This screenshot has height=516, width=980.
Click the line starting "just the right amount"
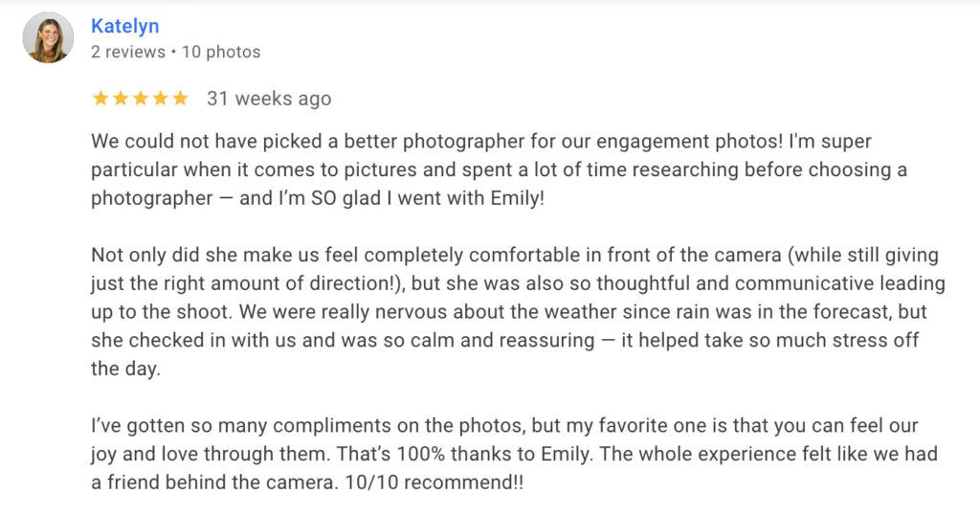pyautogui.click(x=518, y=283)
